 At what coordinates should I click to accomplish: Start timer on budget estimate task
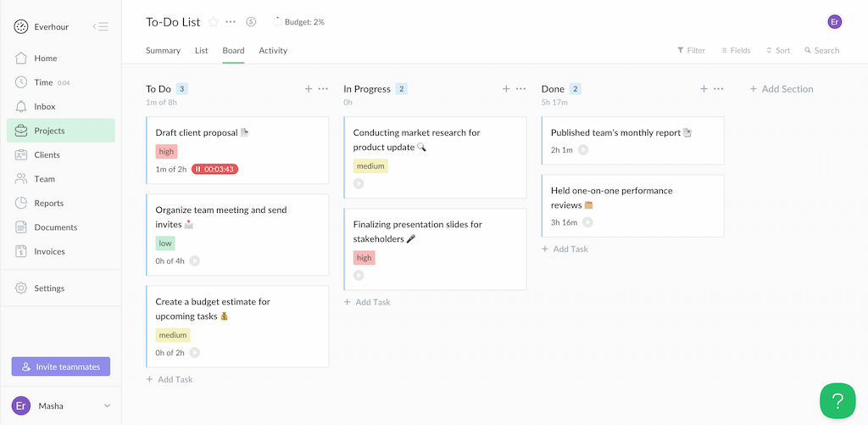pos(195,352)
